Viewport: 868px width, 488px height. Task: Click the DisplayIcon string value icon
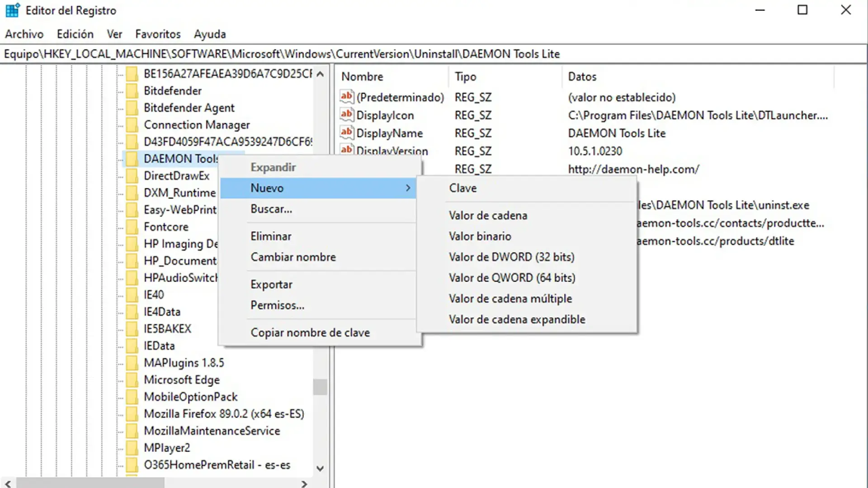click(346, 115)
